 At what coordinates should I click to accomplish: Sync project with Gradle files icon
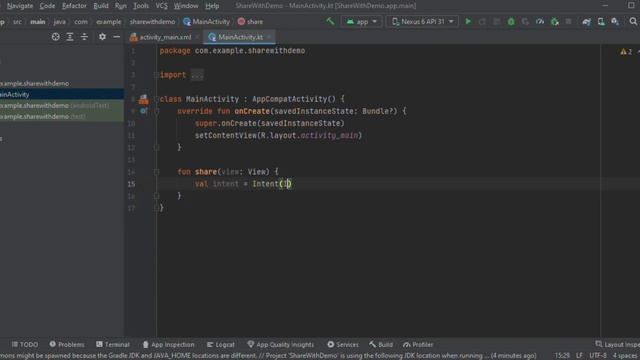(x=587, y=22)
